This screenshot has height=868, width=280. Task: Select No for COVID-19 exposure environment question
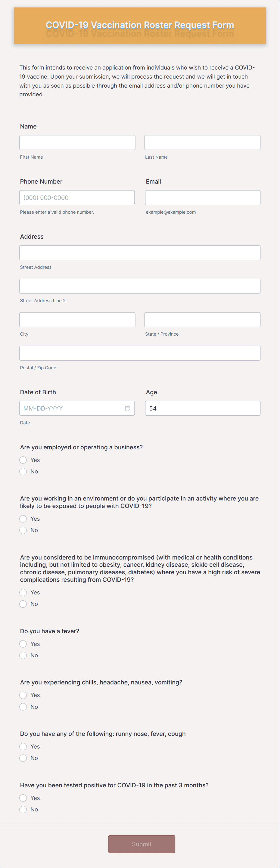point(23,530)
